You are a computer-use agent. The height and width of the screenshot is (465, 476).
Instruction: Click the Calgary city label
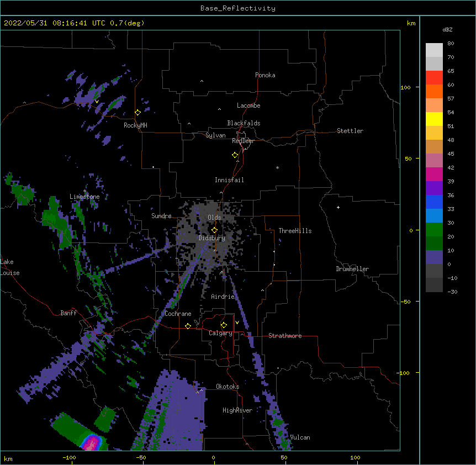(221, 333)
